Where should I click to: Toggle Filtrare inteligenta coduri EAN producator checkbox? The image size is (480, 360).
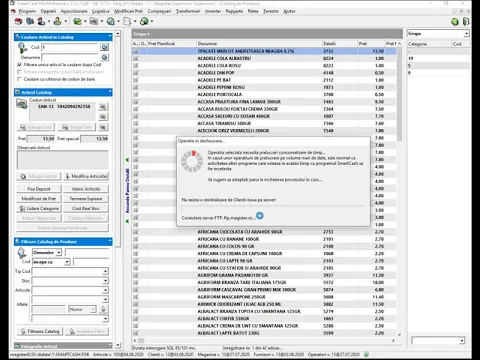click(19, 72)
